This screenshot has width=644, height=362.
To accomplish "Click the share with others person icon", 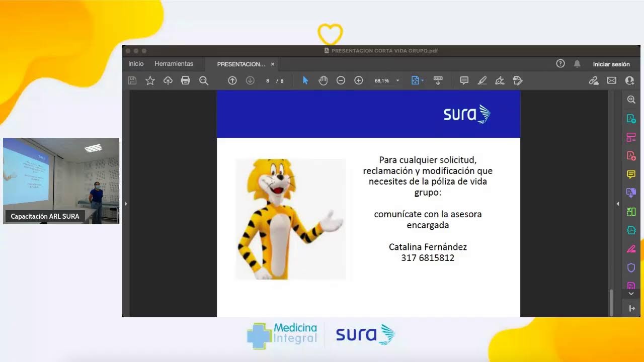I will pyautogui.click(x=629, y=80).
